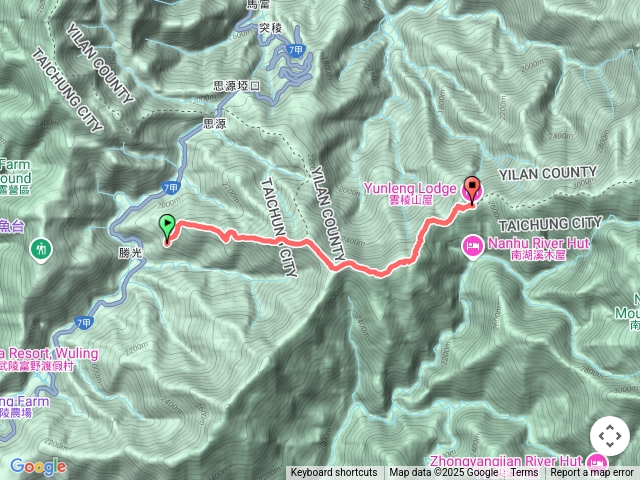Click the 7甲 road badge at lower left
Image resolution: width=640 pixels, height=480 pixels.
[84, 323]
